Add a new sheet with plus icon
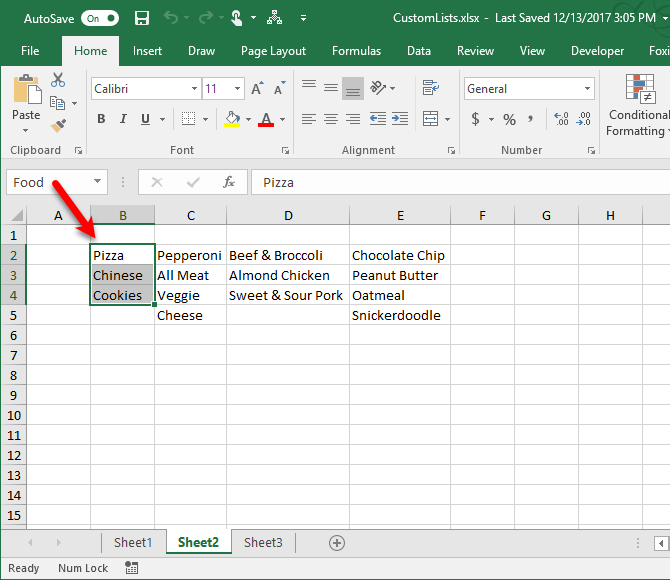The width and height of the screenshot is (670, 580). coord(337,542)
